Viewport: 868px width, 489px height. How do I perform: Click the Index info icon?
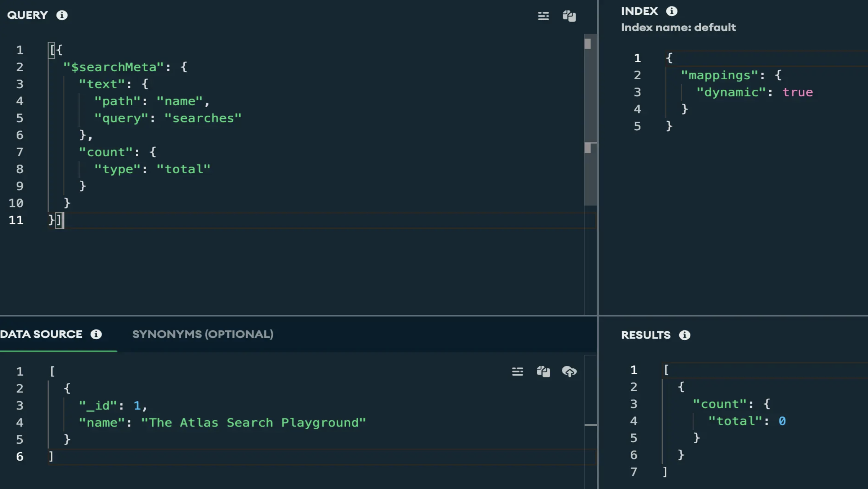tap(671, 11)
